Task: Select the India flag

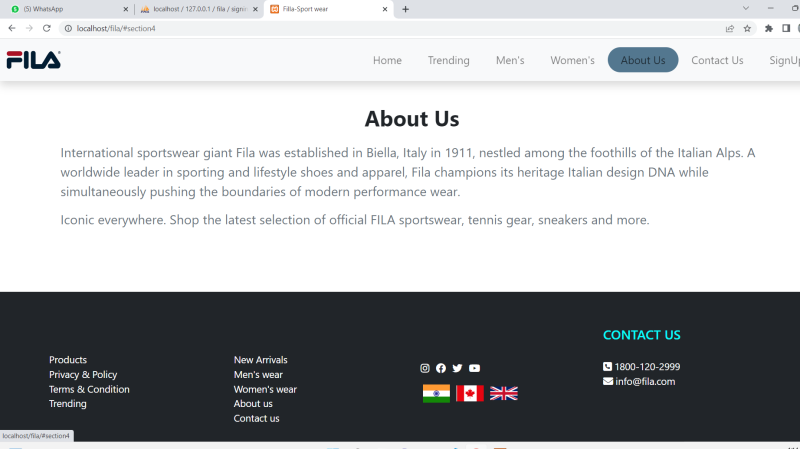Action: [436, 393]
